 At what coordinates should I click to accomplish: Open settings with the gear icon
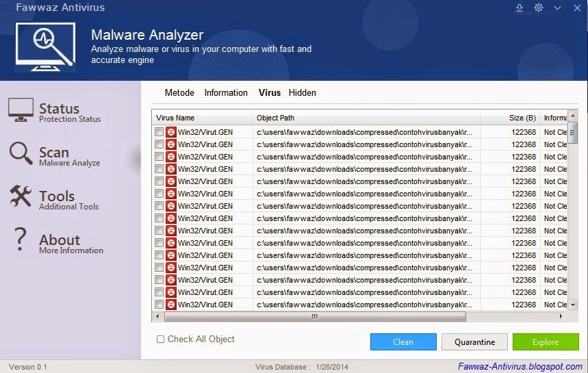point(539,8)
